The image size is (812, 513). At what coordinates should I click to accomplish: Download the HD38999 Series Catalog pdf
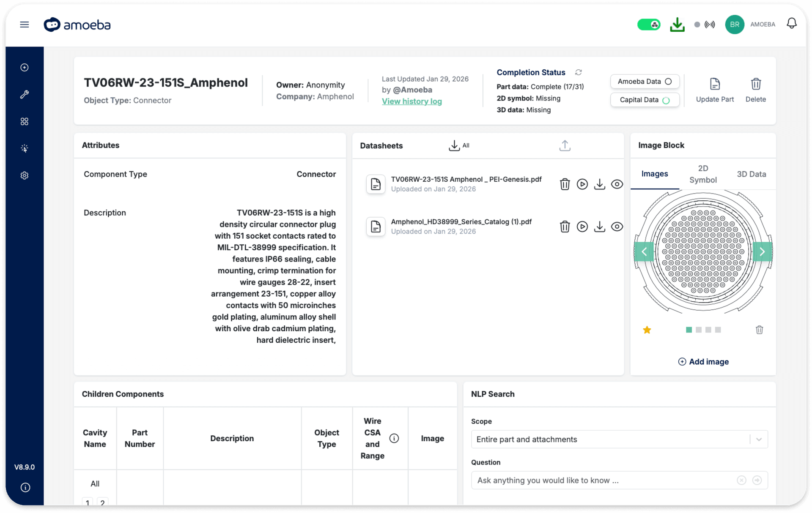(x=599, y=226)
